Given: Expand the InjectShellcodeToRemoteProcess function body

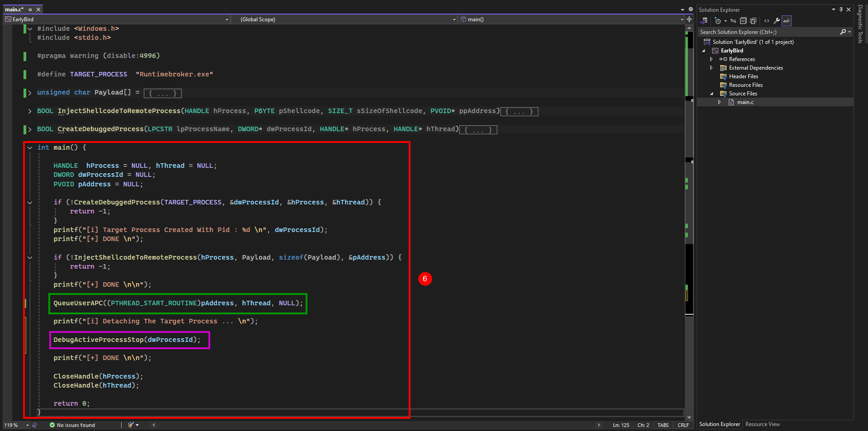Looking at the screenshot, I should 30,111.
